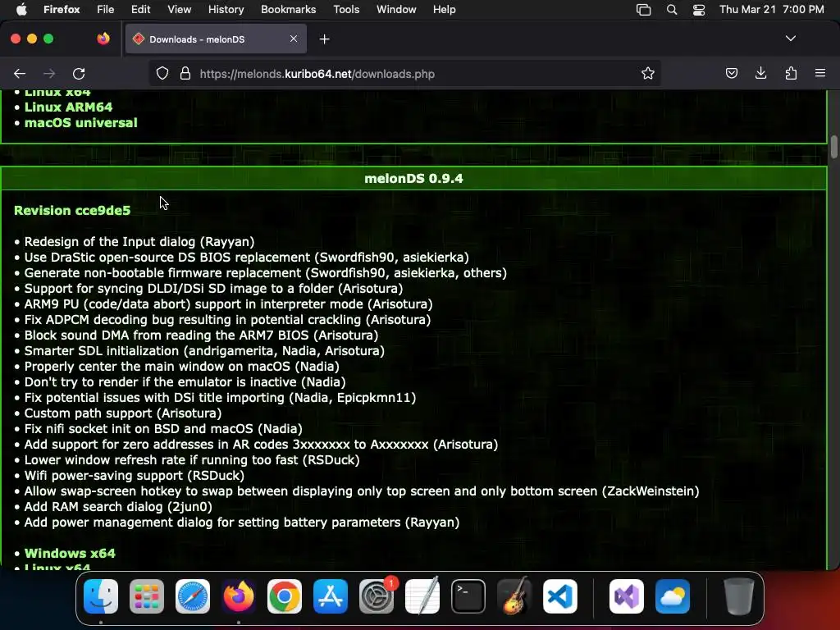Go back to the previous page
The height and width of the screenshot is (630, 840).
(x=20, y=73)
